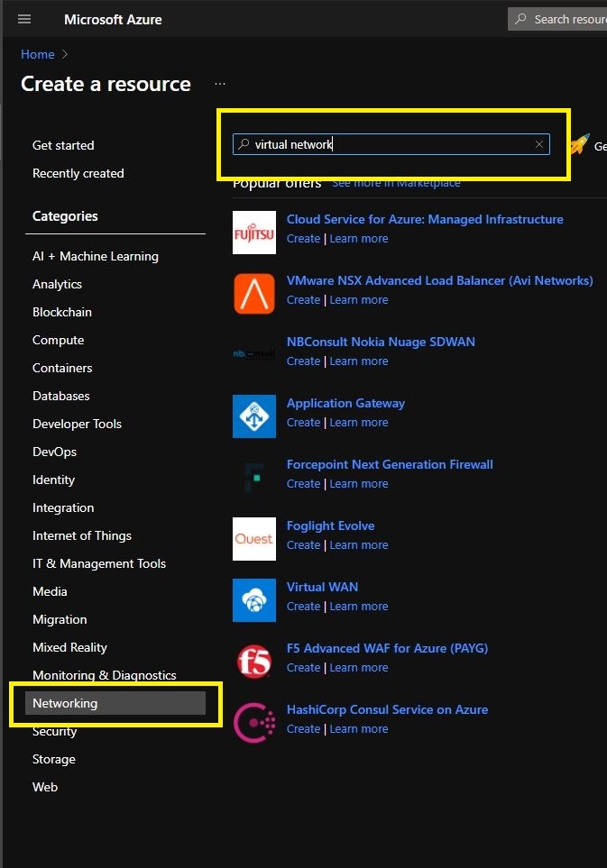Click the Quest Foglight Evolve icon
This screenshot has width=607, height=868.
point(254,539)
